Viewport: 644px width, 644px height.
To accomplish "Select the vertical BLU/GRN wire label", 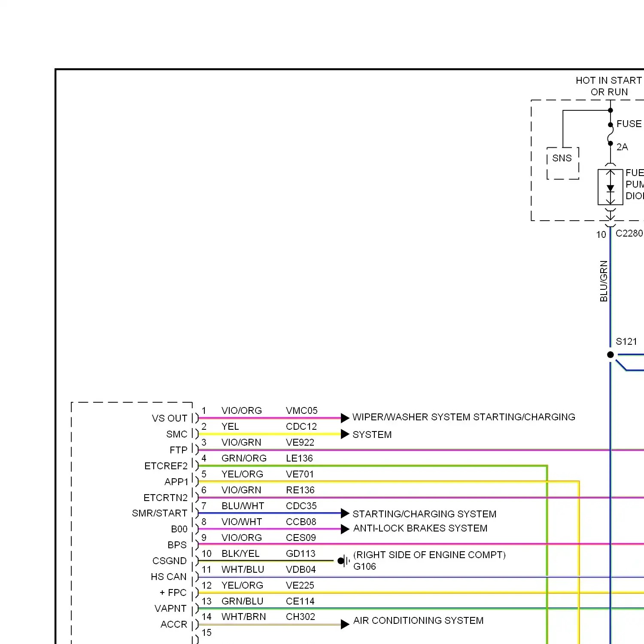I will (x=604, y=281).
